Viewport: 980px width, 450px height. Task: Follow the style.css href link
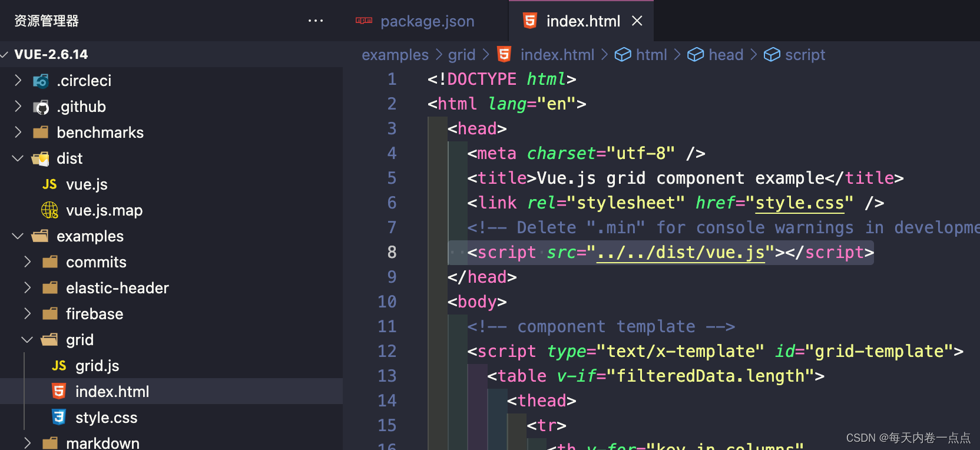[x=800, y=203]
